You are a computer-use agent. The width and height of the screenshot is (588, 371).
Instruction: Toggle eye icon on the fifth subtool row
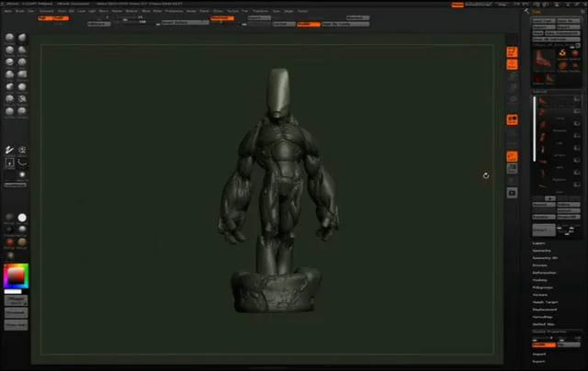coord(577,148)
